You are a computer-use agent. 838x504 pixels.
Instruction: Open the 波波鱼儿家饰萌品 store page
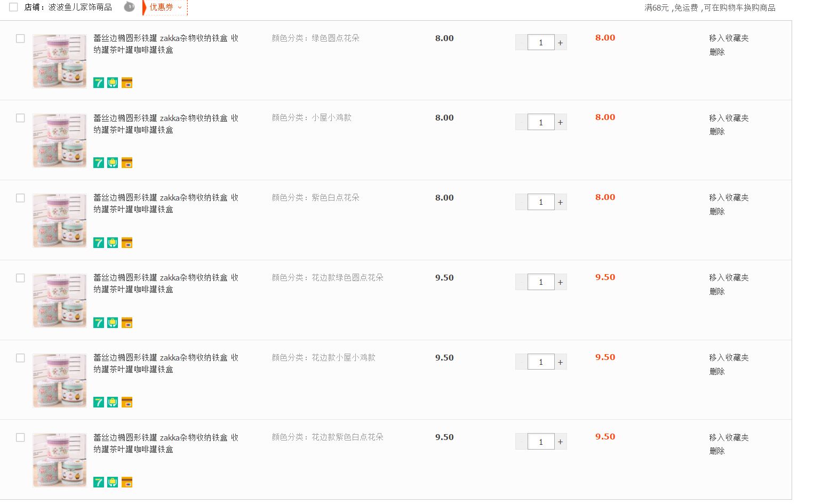coord(80,7)
